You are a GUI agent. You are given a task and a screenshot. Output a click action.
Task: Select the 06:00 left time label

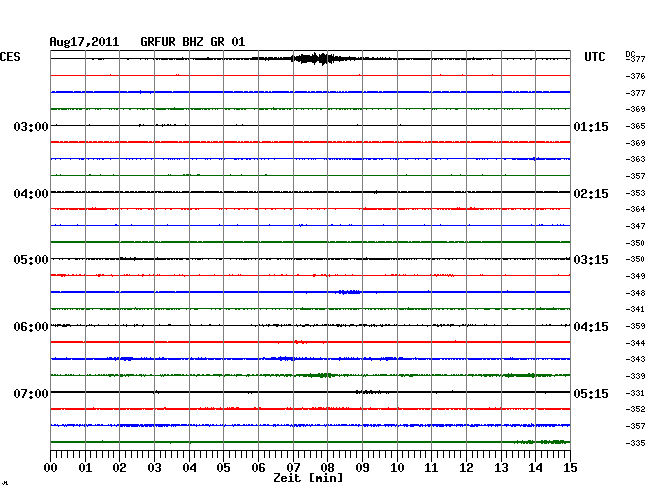tap(31, 327)
